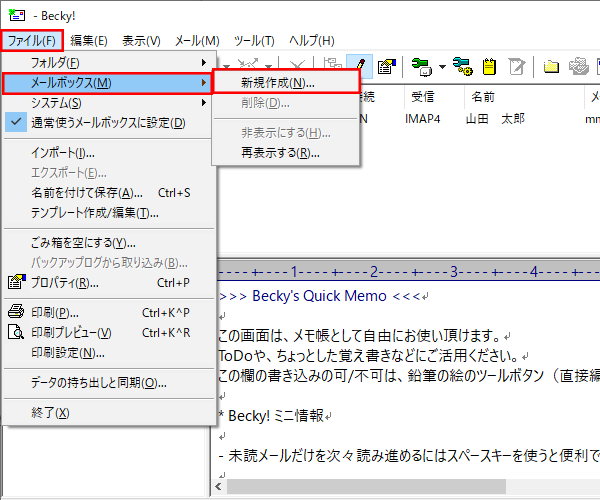Click the greyed stacked-pages toolbar icon

coord(578,66)
